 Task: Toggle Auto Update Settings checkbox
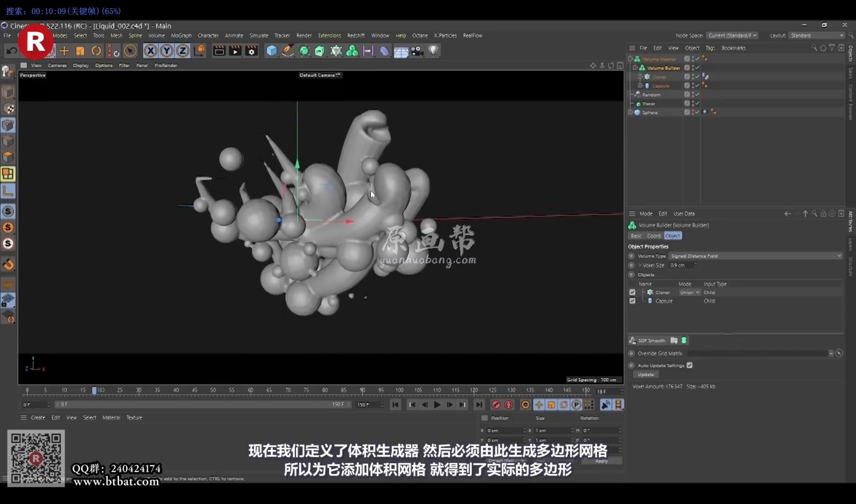tap(690, 365)
